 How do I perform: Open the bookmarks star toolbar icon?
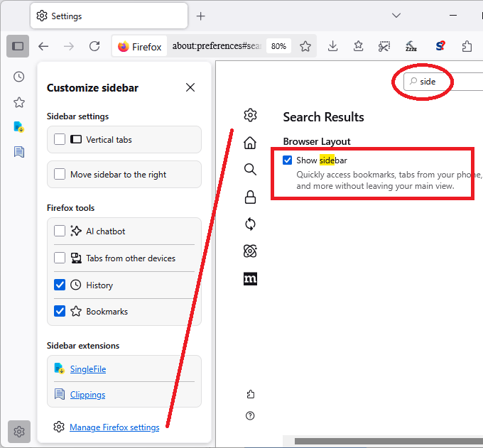click(x=358, y=46)
